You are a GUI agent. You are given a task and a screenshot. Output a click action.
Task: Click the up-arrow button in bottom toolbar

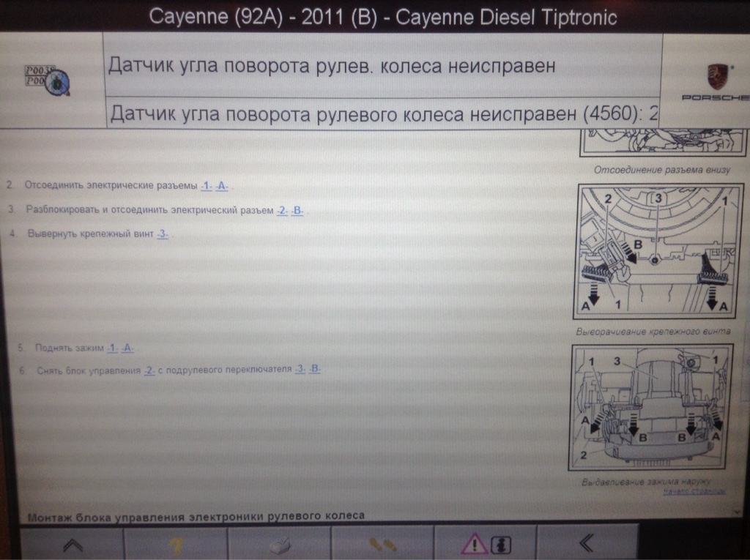[72, 544]
